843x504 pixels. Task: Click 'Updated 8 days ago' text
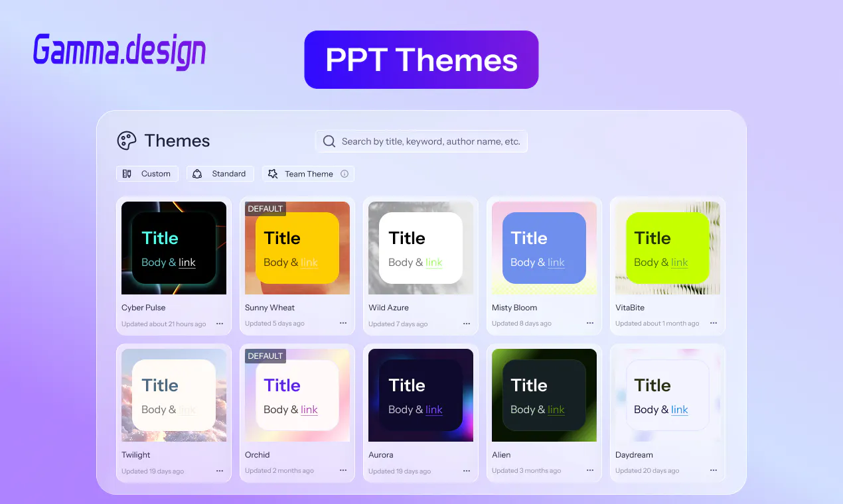point(522,324)
